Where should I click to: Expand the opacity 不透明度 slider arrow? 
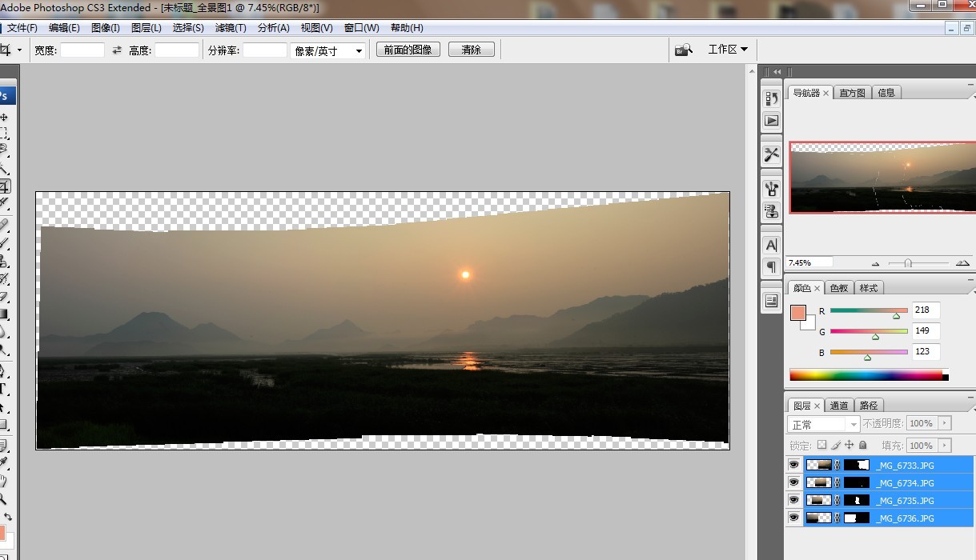point(945,423)
